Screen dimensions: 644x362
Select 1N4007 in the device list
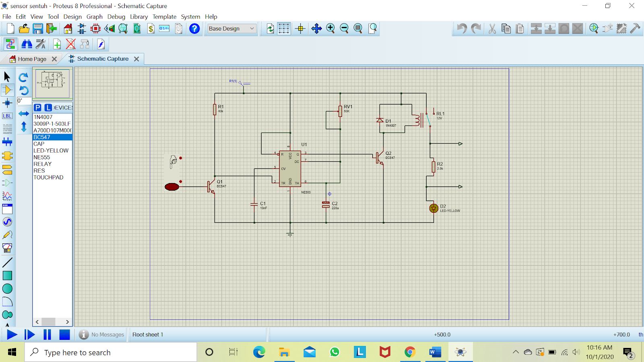coord(52,117)
